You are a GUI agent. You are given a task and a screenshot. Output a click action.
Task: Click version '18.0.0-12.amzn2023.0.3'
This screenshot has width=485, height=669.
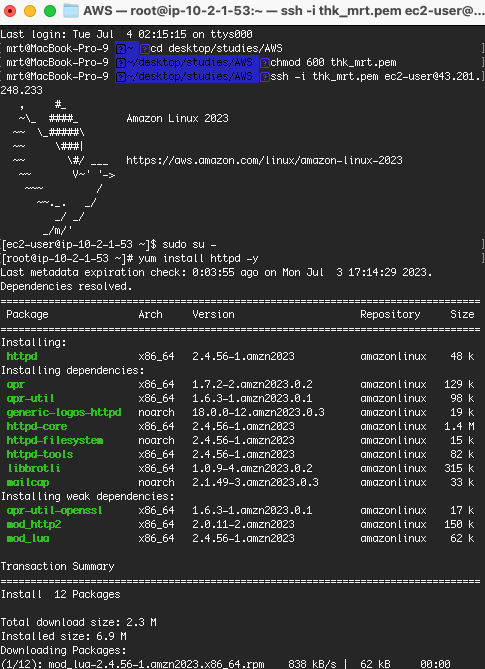coord(258,413)
